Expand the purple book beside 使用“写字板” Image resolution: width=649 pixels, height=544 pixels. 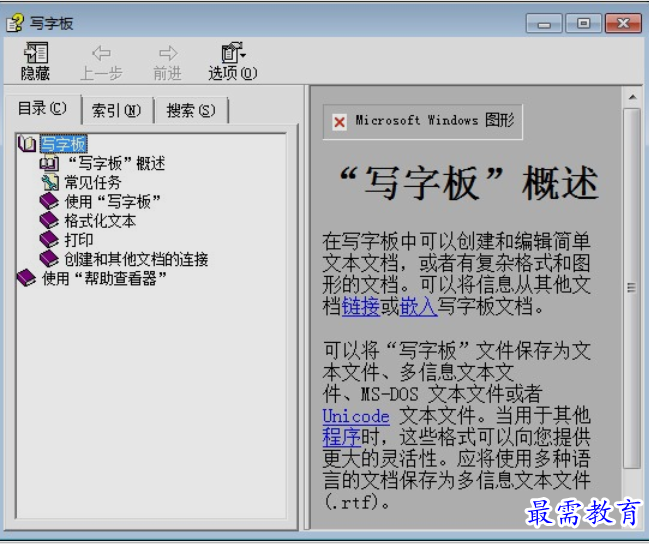point(49,202)
